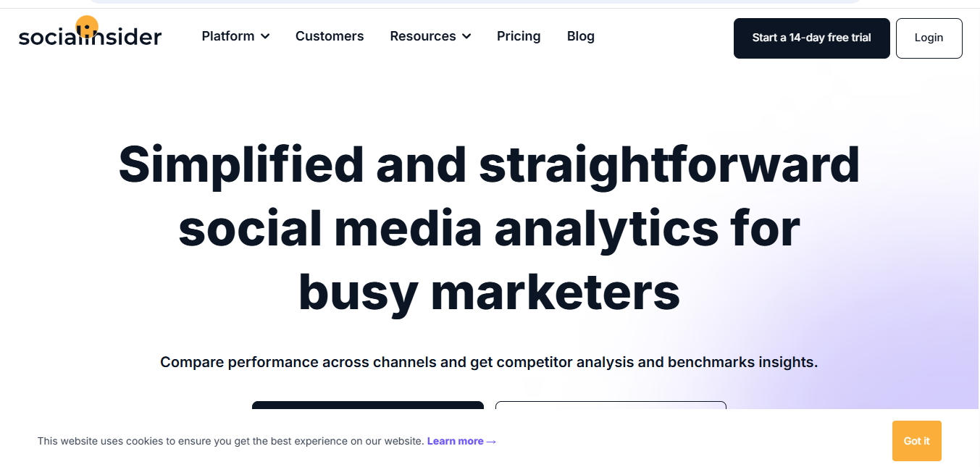This screenshot has height=467, width=980.
Task: Open the cookie Learn more link
Action: coord(455,441)
